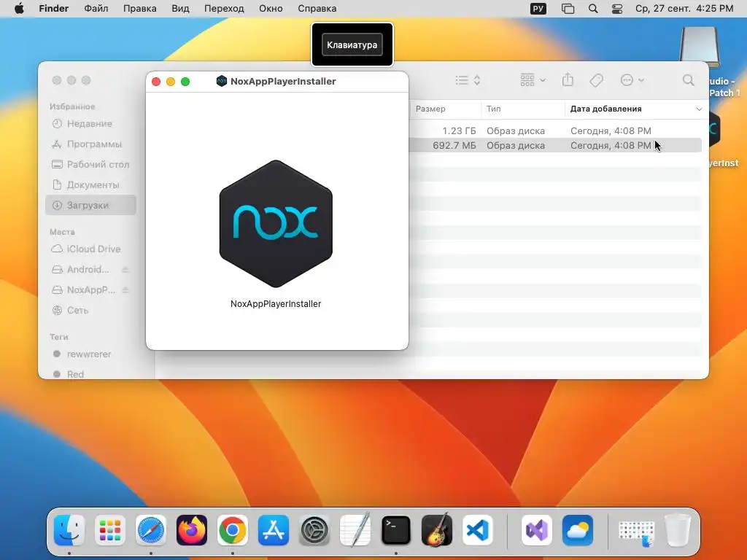Launch Safari from the Dock

151,530
